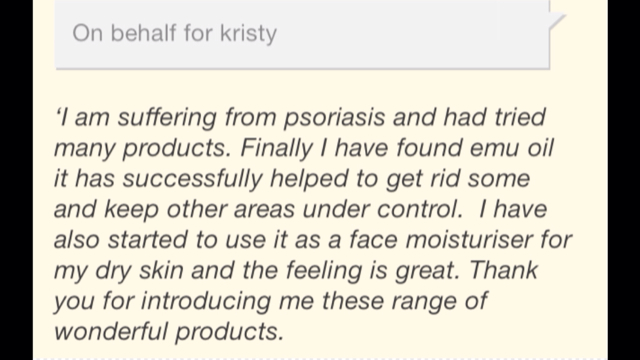The image size is (640, 360).
Task: Click the word 'suffering' in the first line
Action: click(167, 118)
